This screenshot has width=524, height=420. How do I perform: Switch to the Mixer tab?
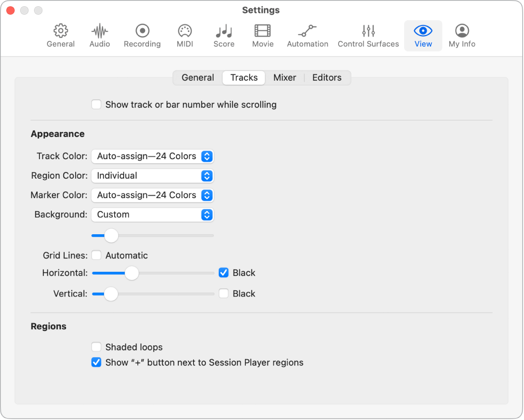(x=285, y=77)
